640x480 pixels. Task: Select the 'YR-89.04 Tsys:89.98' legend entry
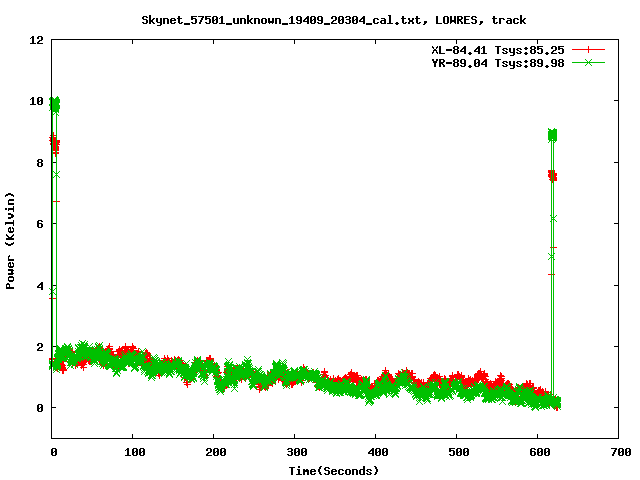click(x=498, y=63)
